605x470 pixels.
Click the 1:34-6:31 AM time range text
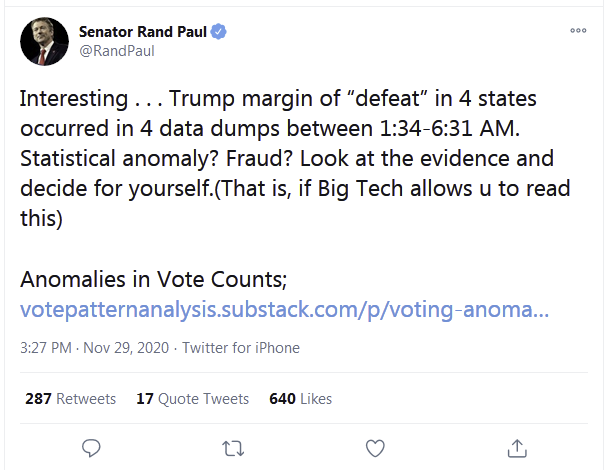(x=450, y=128)
